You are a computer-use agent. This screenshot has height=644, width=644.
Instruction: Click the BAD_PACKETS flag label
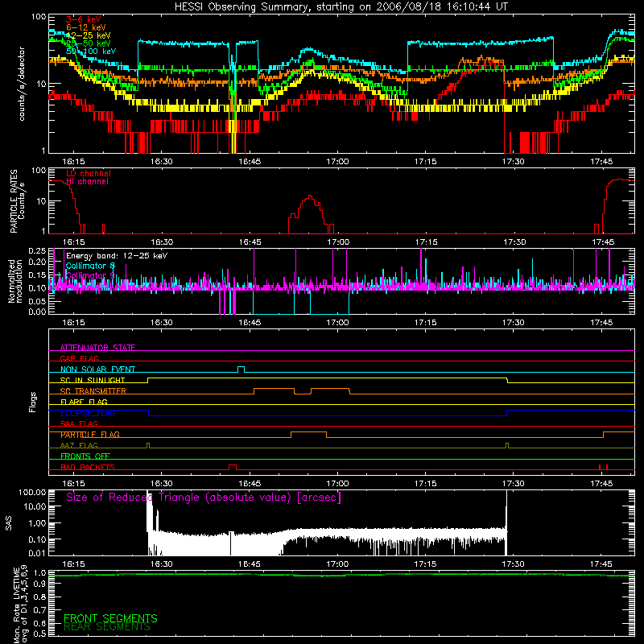[x=88, y=467]
